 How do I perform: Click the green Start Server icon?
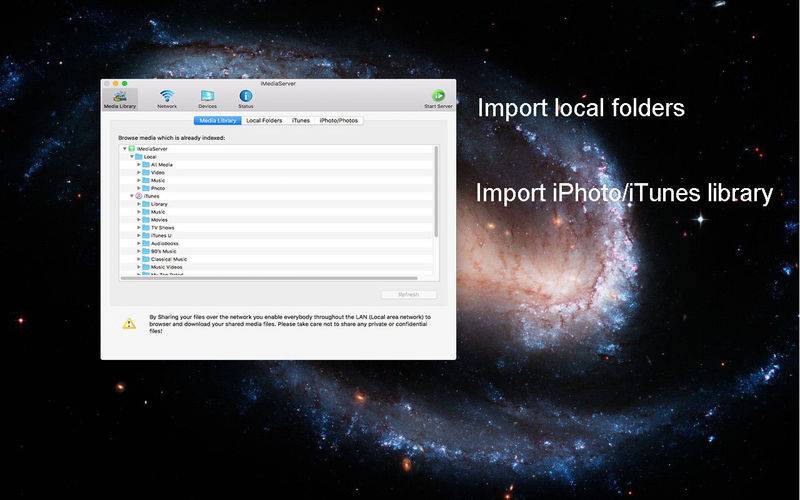(438, 95)
